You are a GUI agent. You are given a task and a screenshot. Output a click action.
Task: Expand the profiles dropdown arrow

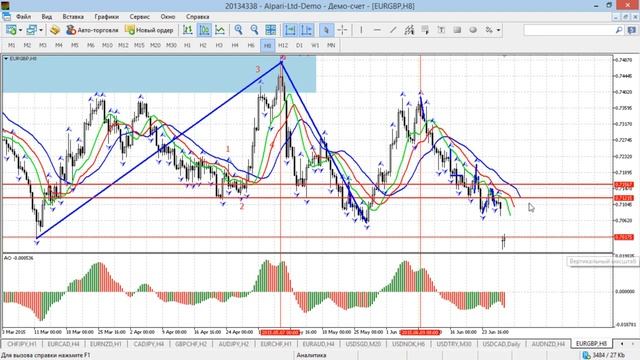click(x=41, y=30)
